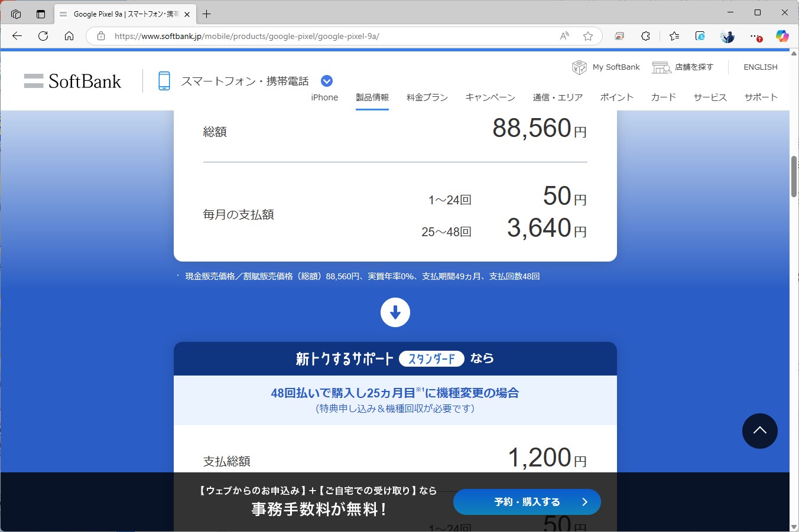Screen dimensions: 799x532
Task: Switch the site language to ENGLISH
Action: [x=761, y=67]
